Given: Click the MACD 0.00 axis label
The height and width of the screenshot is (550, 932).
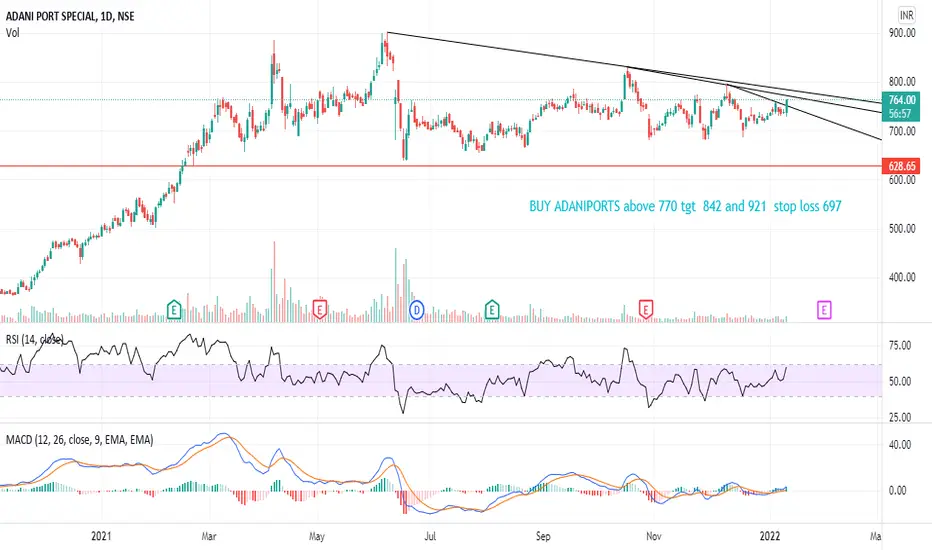Looking at the screenshot, I should (x=898, y=491).
